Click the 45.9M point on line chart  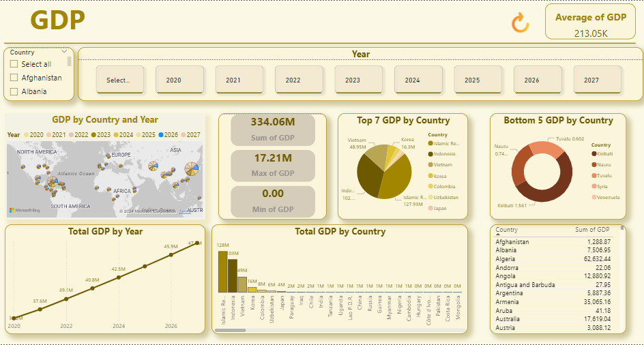[x=171, y=254]
